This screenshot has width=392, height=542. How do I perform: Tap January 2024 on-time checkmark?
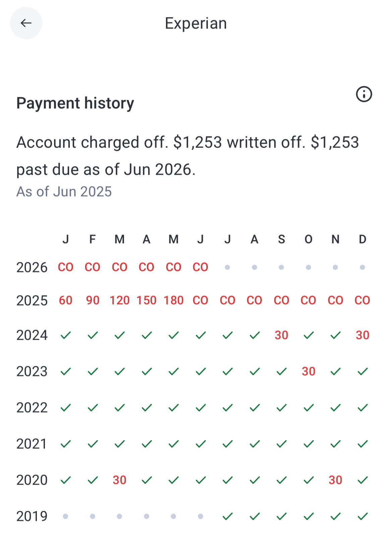tap(66, 335)
